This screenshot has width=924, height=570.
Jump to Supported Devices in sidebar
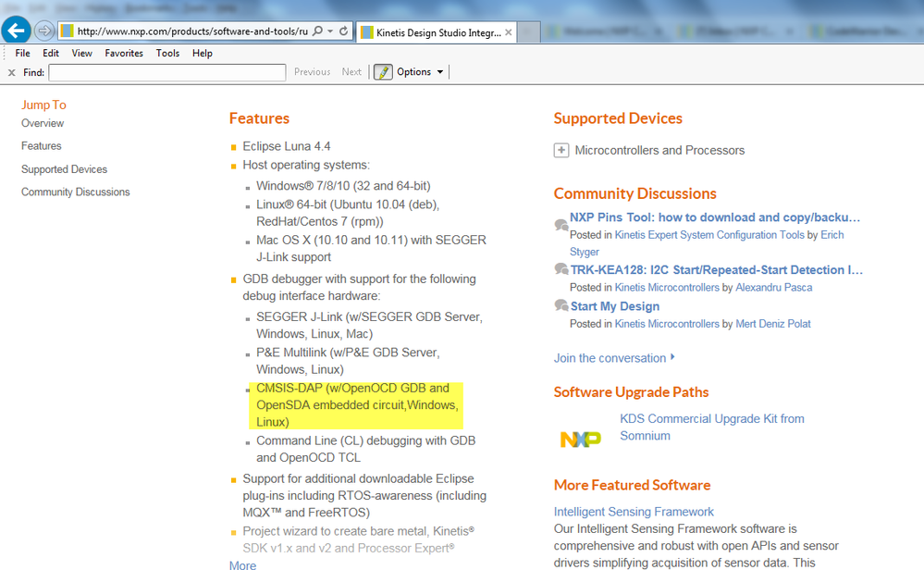click(x=64, y=169)
